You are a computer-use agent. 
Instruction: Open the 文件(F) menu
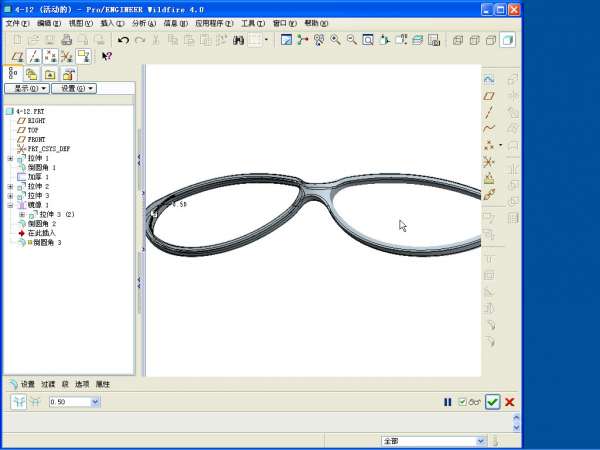[18, 22]
